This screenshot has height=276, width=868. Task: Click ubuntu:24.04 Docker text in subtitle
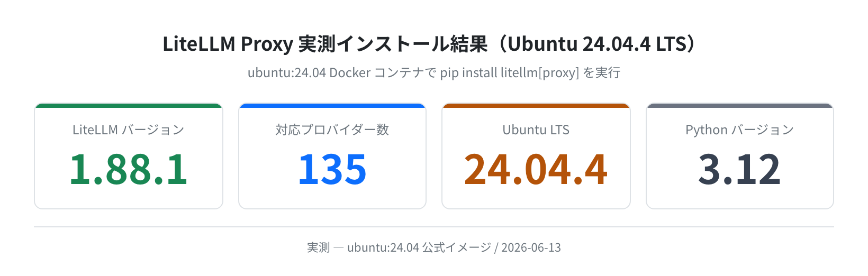tap(309, 72)
